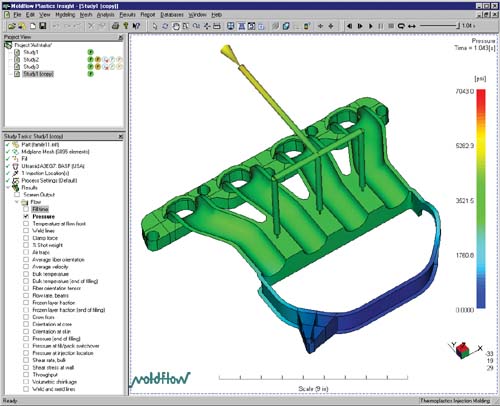Enable the Fill time result checkbox
Viewport: 500px width, 406px height.
pyautogui.click(x=26, y=209)
